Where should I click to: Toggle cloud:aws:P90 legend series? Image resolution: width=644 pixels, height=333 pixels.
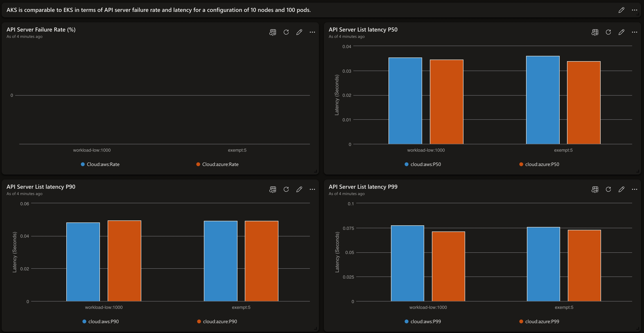(101, 322)
